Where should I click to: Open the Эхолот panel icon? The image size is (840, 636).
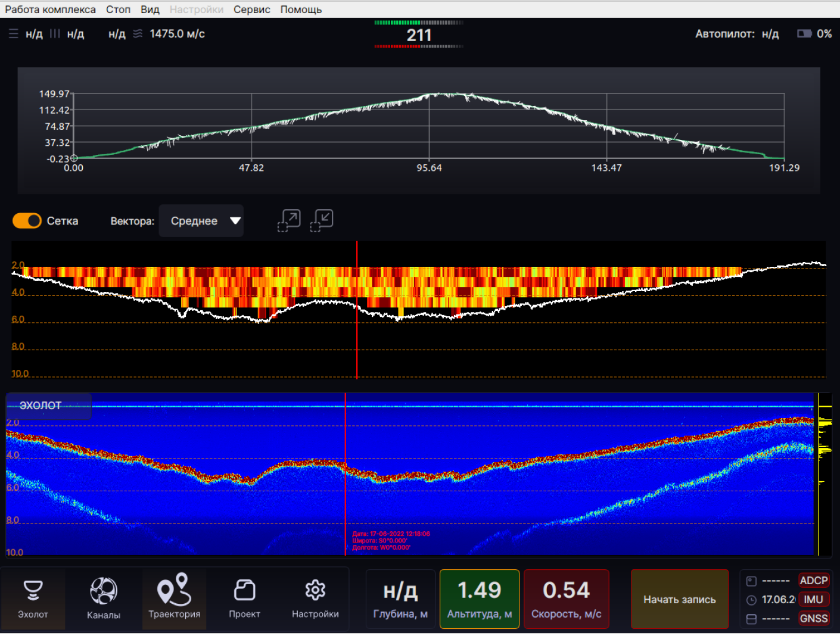(x=33, y=590)
